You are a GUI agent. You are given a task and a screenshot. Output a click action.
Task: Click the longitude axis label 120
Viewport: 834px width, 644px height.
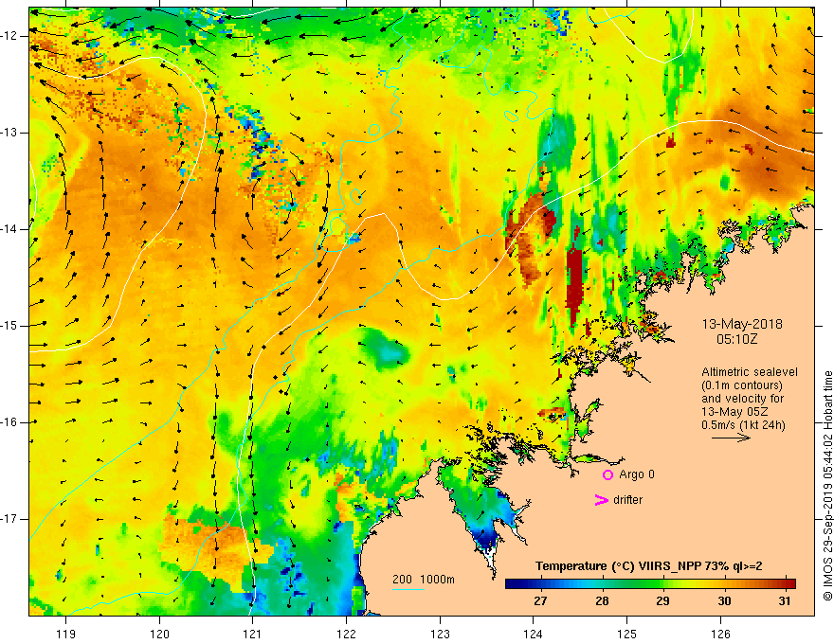tap(159, 634)
